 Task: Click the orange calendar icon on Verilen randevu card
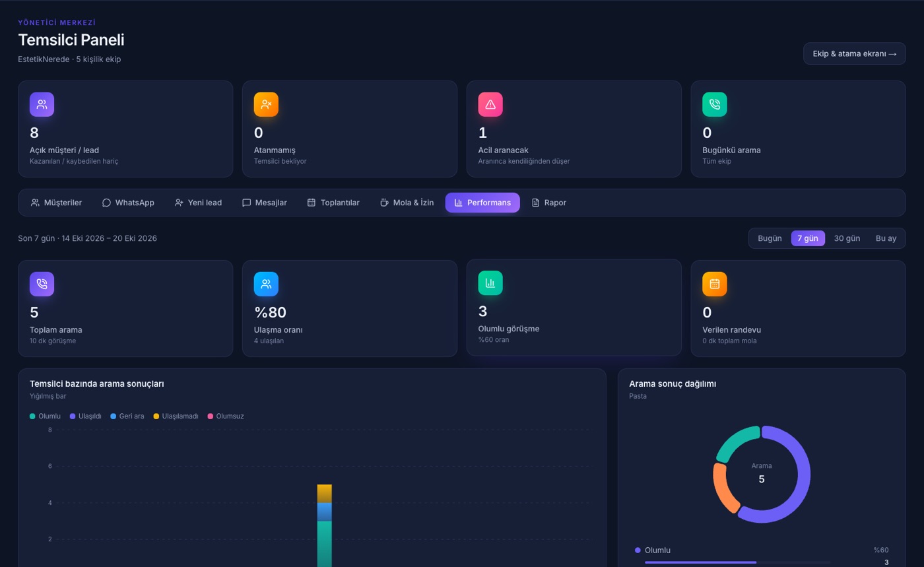pos(715,284)
